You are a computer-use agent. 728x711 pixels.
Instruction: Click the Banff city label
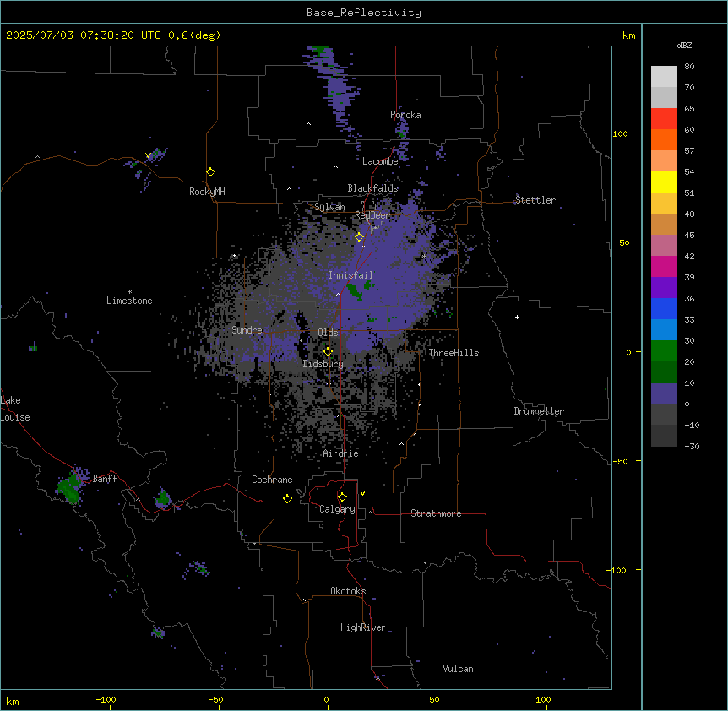[105, 479]
